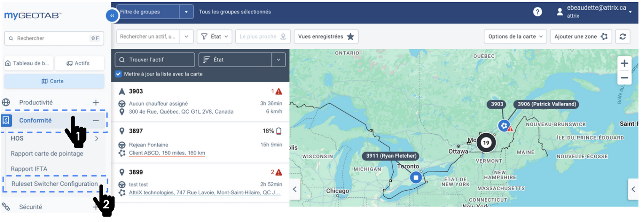644x222 pixels.
Task: Click the help question mark icon
Action: [x=537, y=12]
